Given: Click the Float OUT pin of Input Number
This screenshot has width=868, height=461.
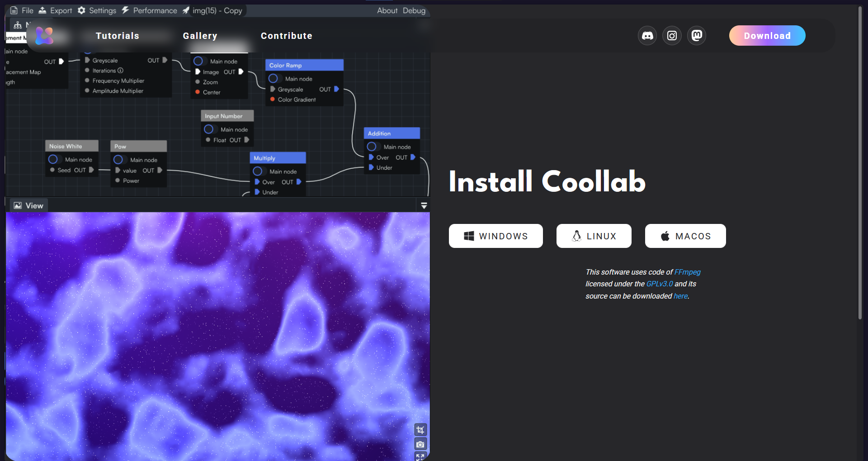Looking at the screenshot, I should point(247,140).
